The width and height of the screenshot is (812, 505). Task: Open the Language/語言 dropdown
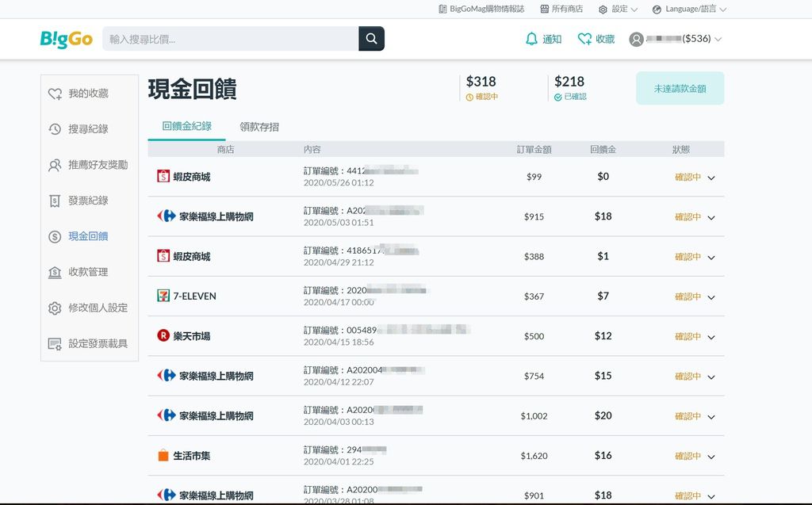723,10
